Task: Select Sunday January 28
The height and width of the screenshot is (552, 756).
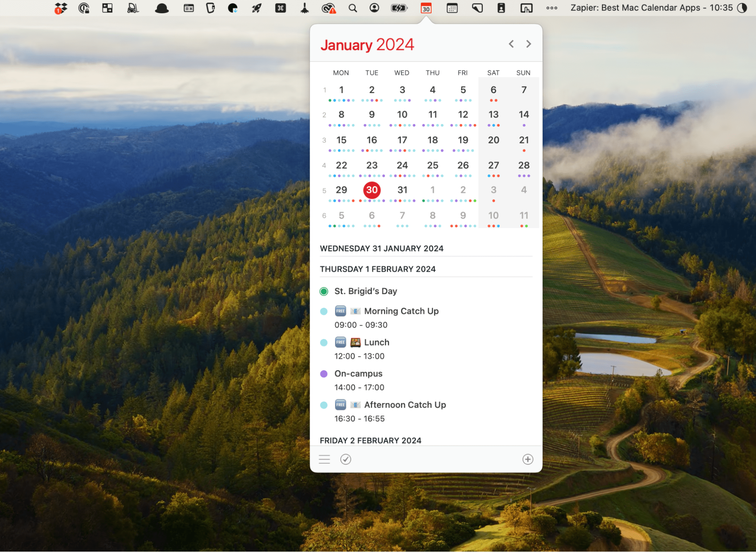Action: 523,165
